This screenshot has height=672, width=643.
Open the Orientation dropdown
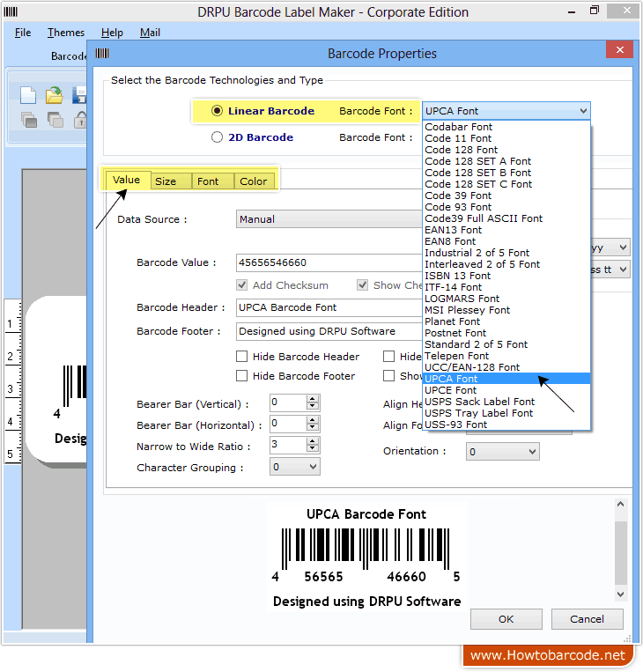pyautogui.click(x=502, y=452)
